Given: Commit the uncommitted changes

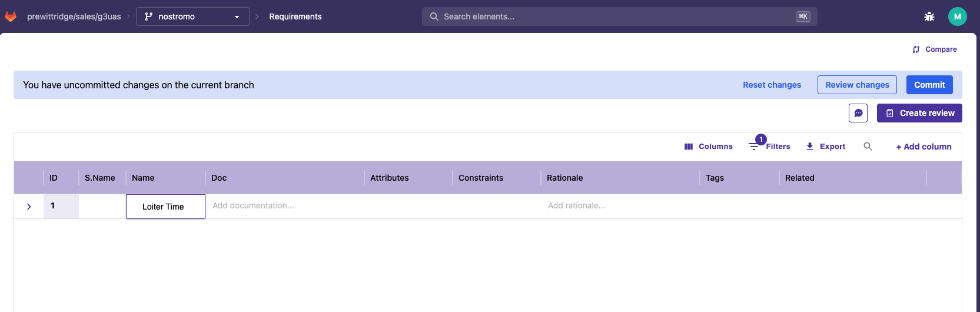Looking at the screenshot, I should click(929, 85).
